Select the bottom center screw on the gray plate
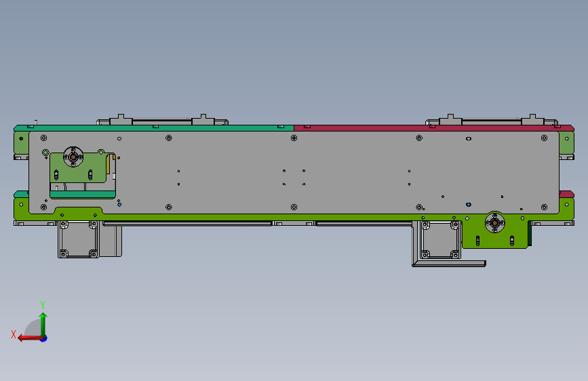Screen dimensions: 588x381 click(x=294, y=207)
